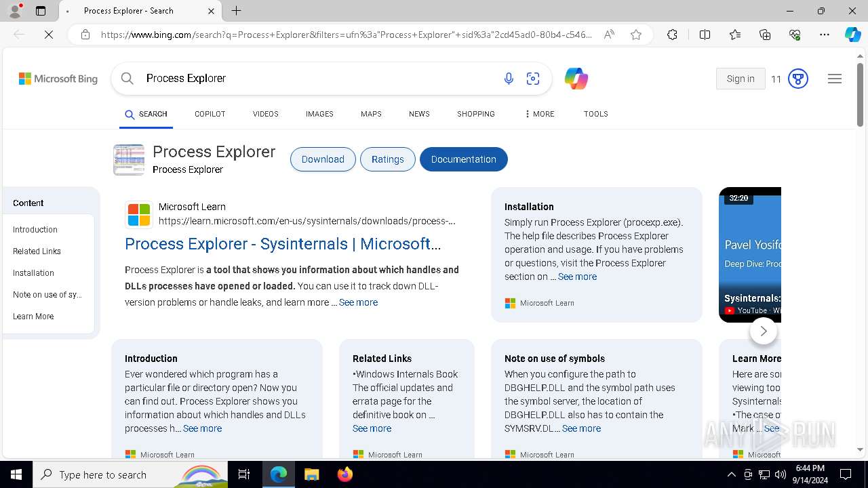Open volume control in system tray
868x488 pixels.
(x=780, y=474)
